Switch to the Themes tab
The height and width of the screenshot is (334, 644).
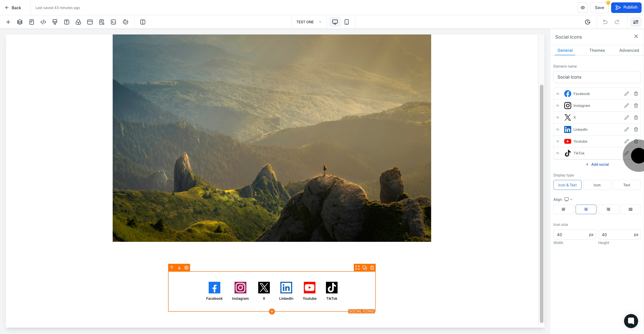click(597, 50)
